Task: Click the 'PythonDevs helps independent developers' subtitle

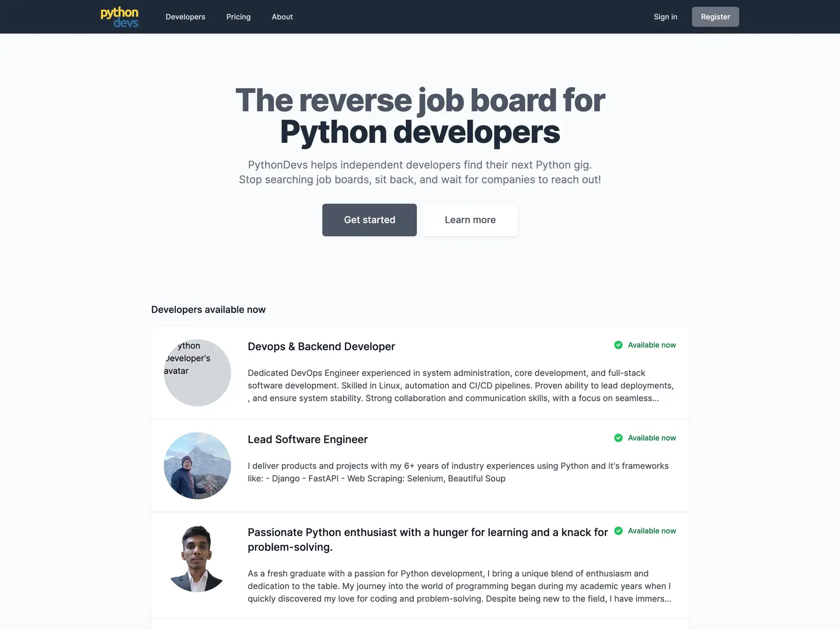Action: point(420,172)
